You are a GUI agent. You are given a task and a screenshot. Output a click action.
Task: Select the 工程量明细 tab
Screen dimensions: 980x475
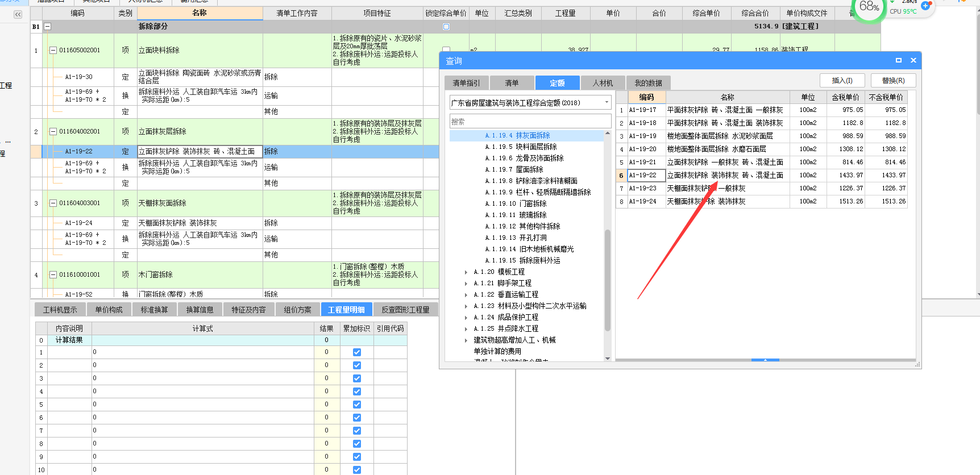coord(346,310)
